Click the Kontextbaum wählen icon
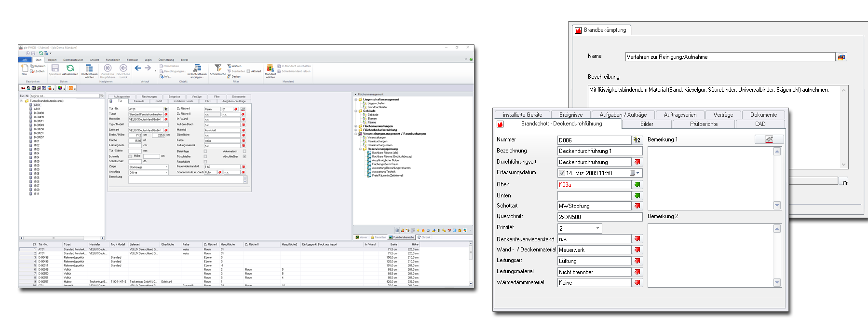868x333 pixels. point(89,69)
